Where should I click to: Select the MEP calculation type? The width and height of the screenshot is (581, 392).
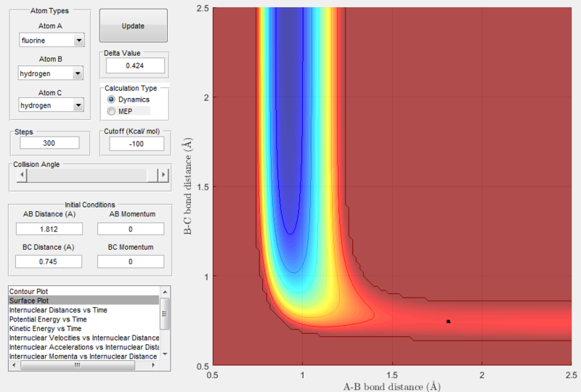click(120, 111)
